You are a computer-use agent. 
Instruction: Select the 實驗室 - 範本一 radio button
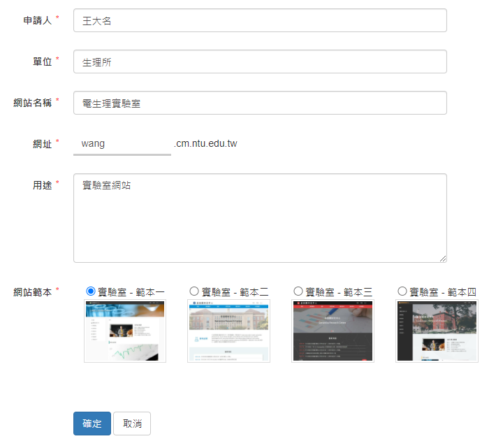91,291
